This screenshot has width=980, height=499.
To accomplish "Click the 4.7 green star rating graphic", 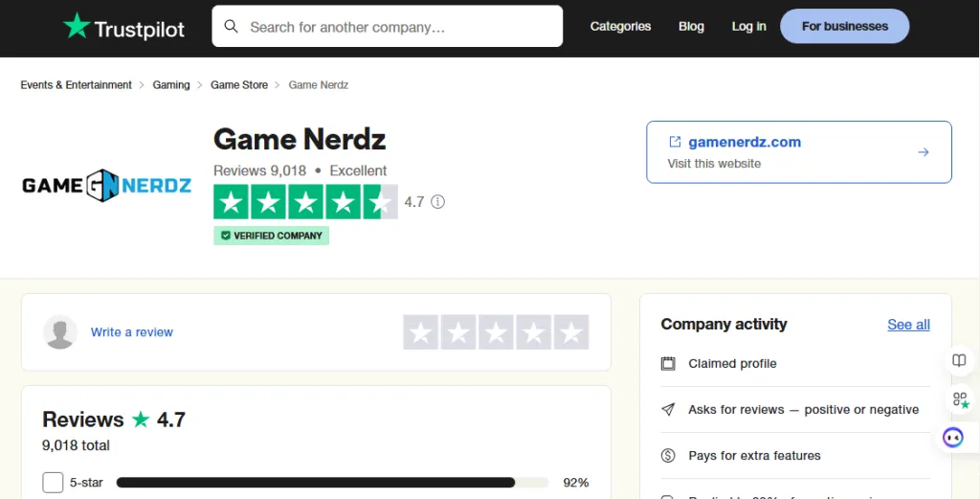I will pos(305,202).
